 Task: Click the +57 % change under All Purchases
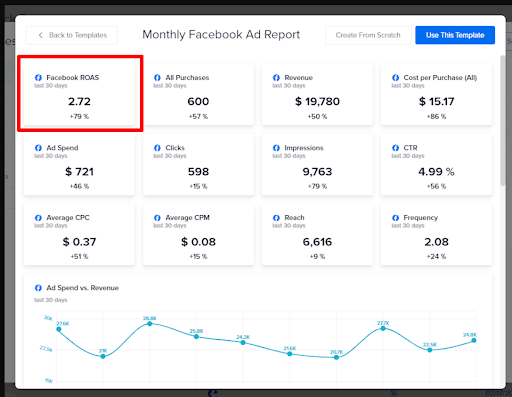[x=198, y=116]
